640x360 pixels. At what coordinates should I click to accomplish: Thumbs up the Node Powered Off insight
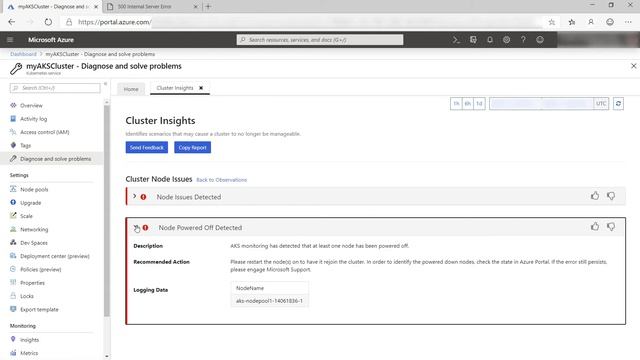[595, 226]
